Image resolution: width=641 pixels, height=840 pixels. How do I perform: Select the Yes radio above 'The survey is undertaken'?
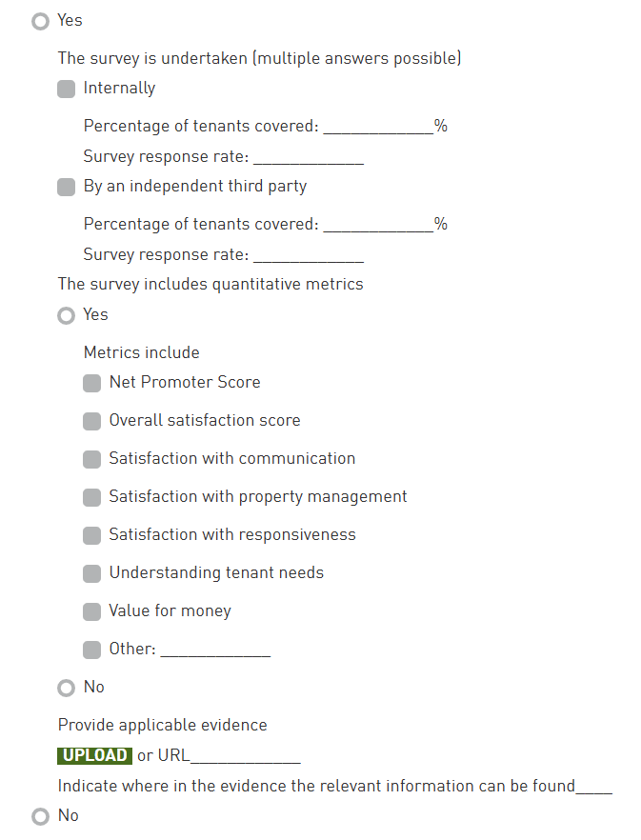[40, 21]
